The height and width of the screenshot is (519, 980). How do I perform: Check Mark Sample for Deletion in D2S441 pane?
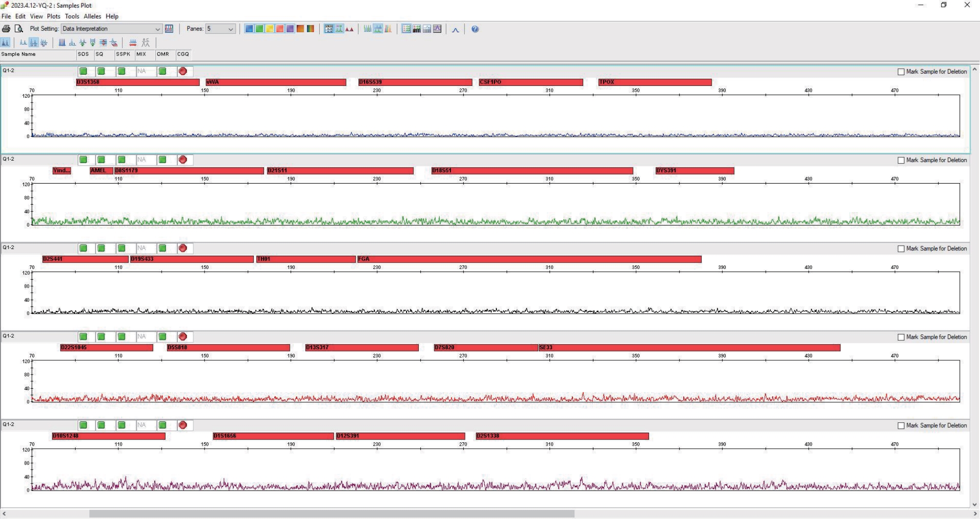coord(901,249)
